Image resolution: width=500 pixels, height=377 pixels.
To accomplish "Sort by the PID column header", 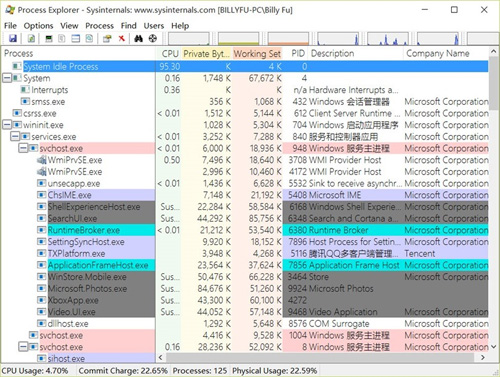I will point(296,54).
